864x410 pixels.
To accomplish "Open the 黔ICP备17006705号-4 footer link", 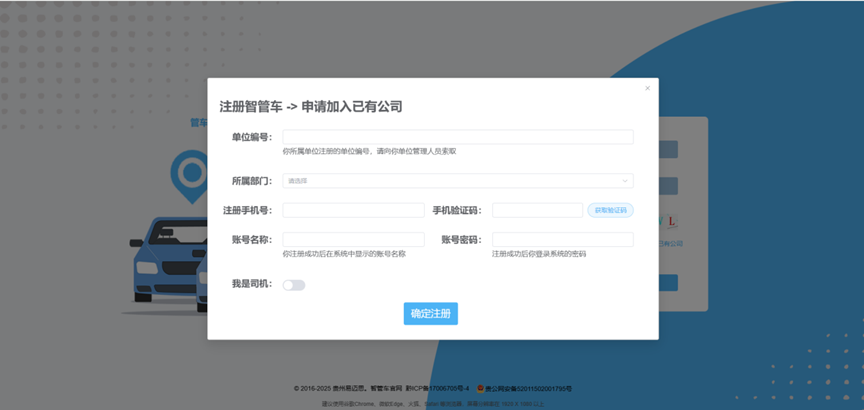I will (x=437, y=388).
